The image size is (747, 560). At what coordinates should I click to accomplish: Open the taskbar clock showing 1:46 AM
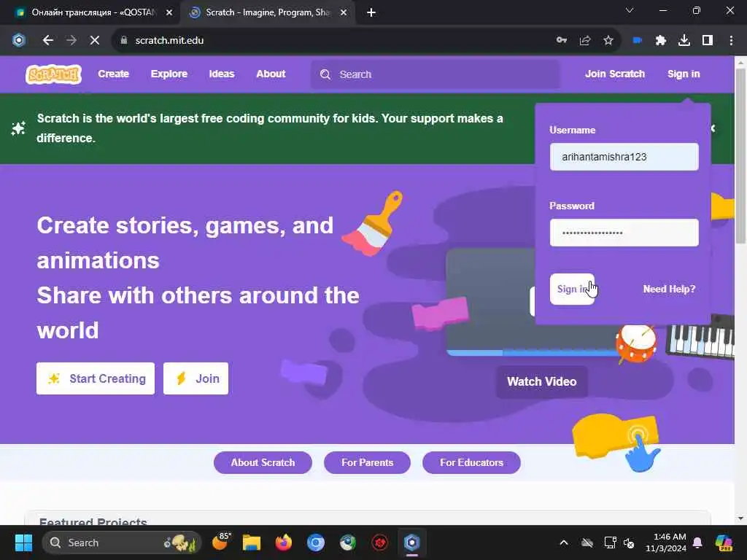[665, 542]
